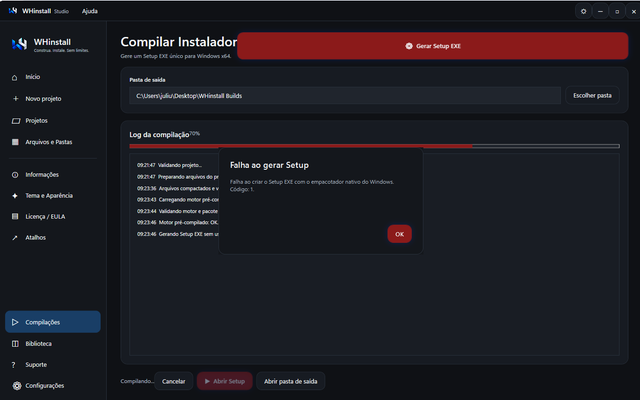Select the Compilações sidebar item
The width and height of the screenshot is (640, 400).
[x=53, y=322]
